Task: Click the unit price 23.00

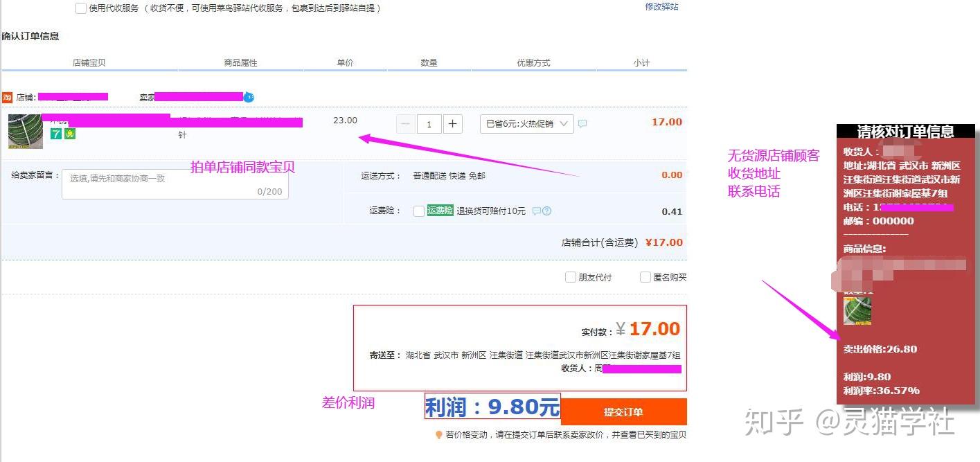Action: point(345,121)
